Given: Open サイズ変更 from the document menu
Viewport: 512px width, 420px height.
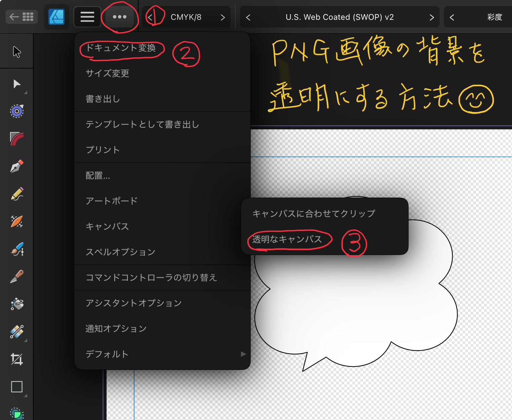Looking at the screenshot, I should point(108,73).
